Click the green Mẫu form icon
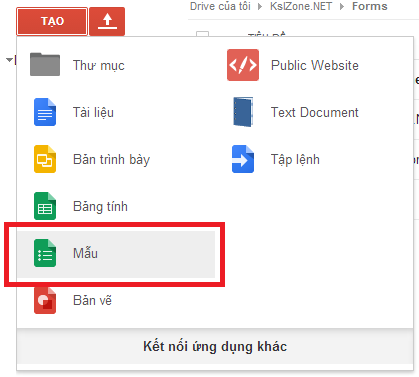 (45, 253)
